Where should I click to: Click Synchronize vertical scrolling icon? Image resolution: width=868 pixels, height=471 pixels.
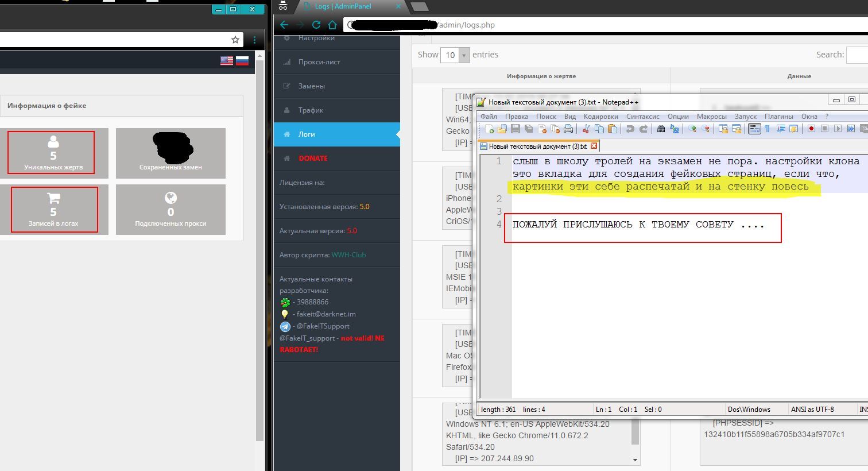pyautogui.click(x=723, y=129)
